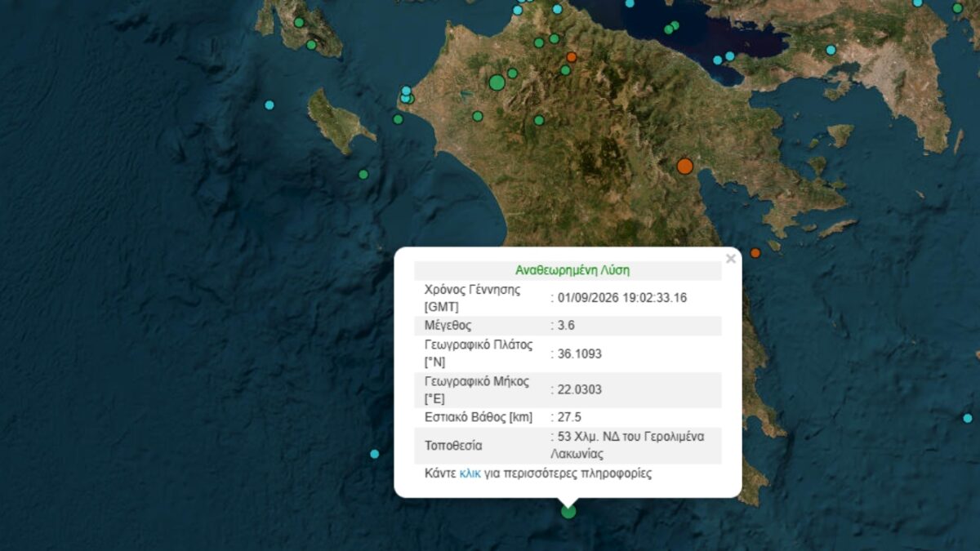Click the 'Γεωγραφικό Μήκος [°E]' label
Image resolution: width=980 pixels, height=551 pixels.
pos(477,389)
